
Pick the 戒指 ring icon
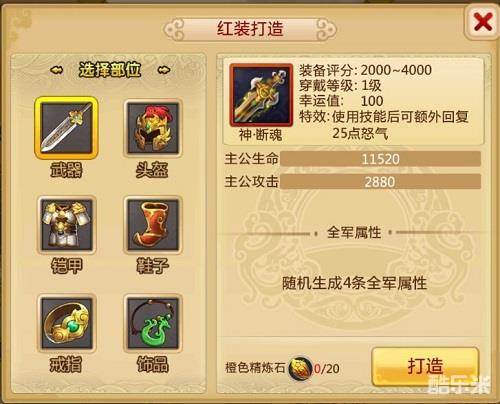coord(66,323)
